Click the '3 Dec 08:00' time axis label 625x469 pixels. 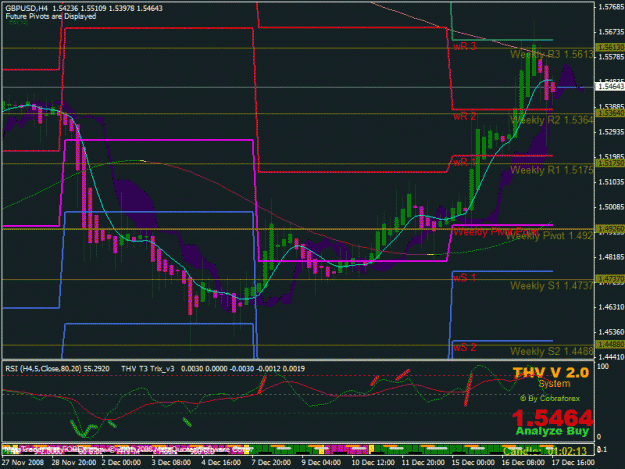171,463
